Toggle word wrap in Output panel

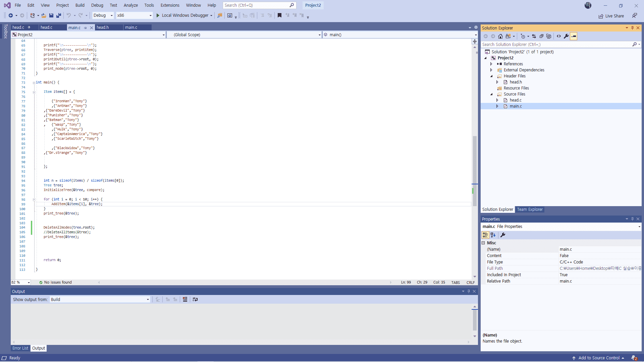195,299
